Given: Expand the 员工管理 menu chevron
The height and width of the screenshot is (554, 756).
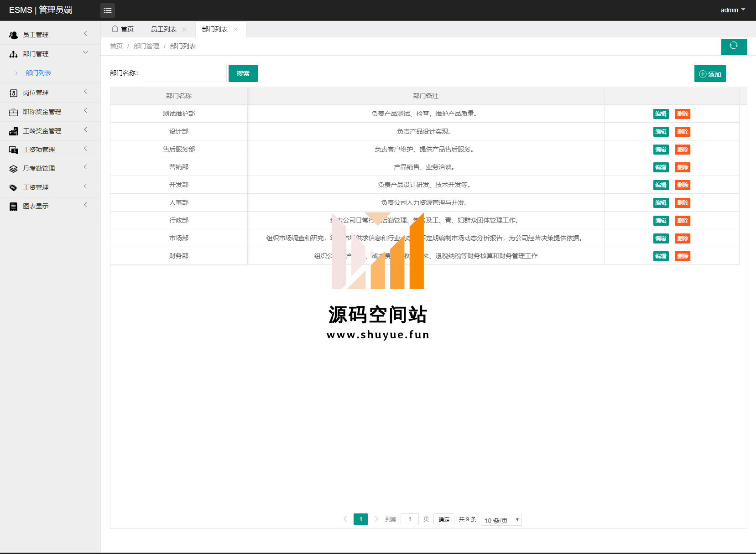Looking at the screenshot, I should tap(85, 34).
